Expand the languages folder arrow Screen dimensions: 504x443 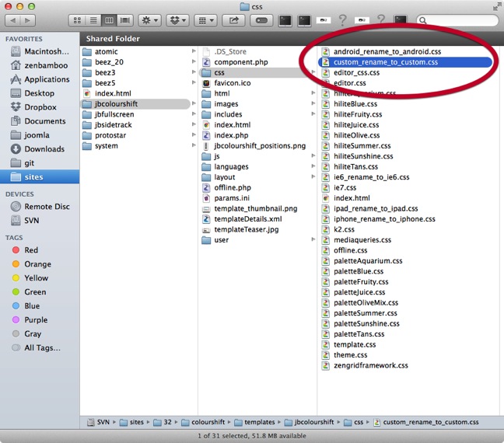(x=313, y=166)
